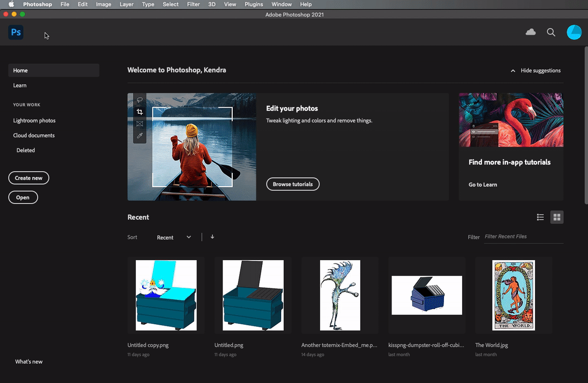Open the Window menu

pyautogui.click(x=282, y=4)
